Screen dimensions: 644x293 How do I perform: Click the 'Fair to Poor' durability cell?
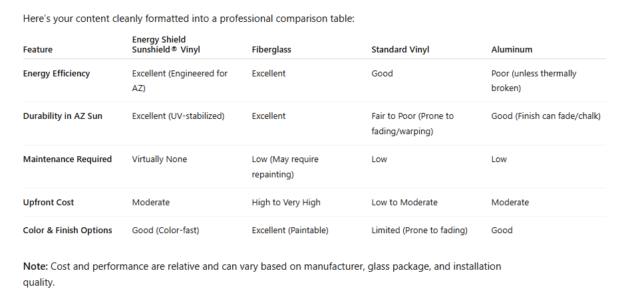point(412,124)
